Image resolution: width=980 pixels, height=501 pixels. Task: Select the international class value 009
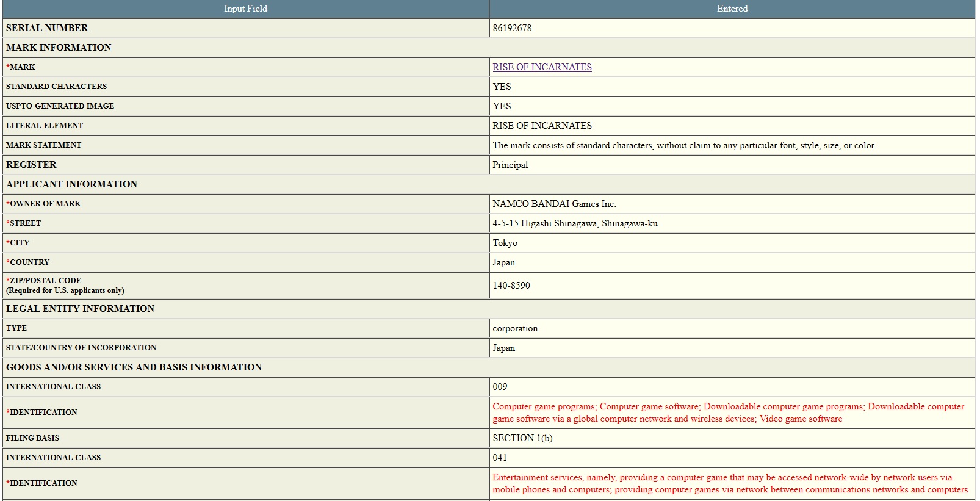click(x=500, y=387)
